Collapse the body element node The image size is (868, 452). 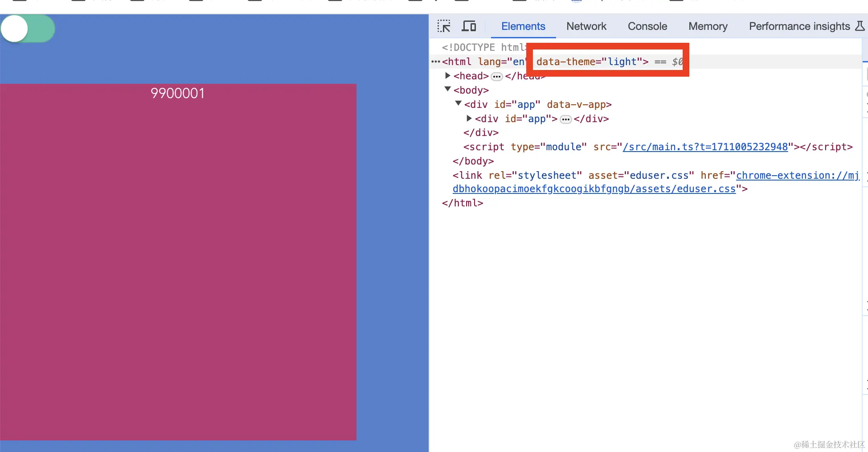(x=448, y=90)
